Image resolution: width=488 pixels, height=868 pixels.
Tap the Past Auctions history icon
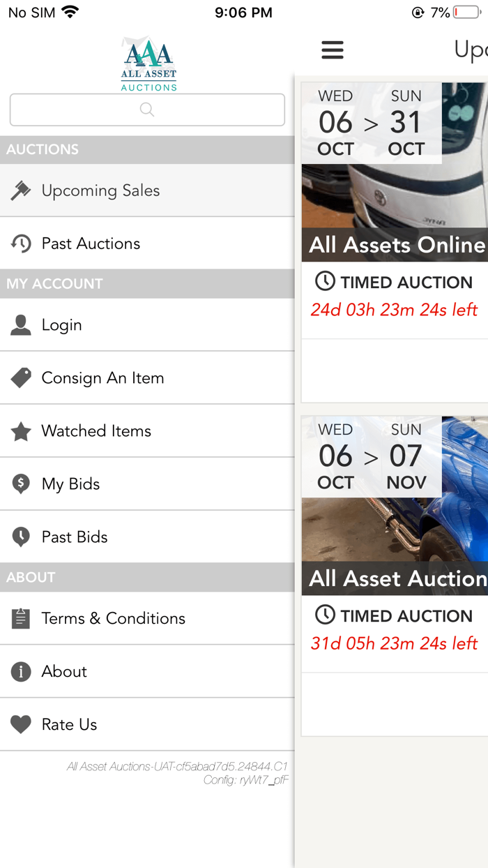22,243
